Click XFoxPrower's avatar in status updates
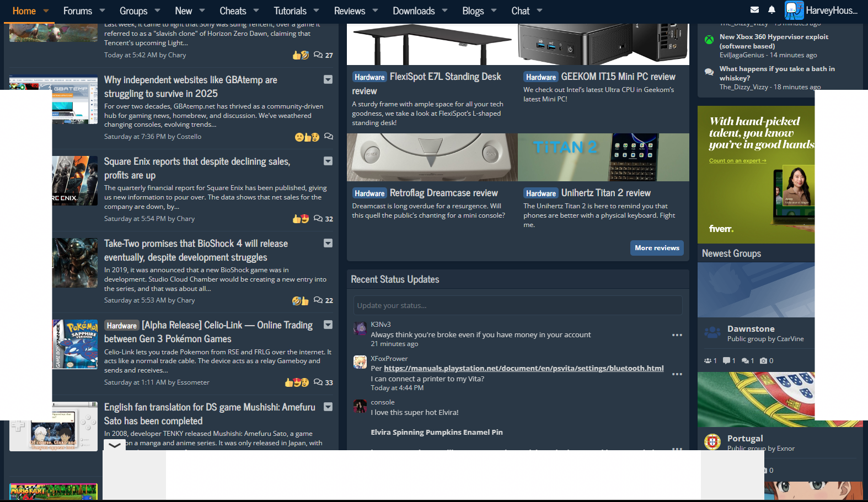 360,362
